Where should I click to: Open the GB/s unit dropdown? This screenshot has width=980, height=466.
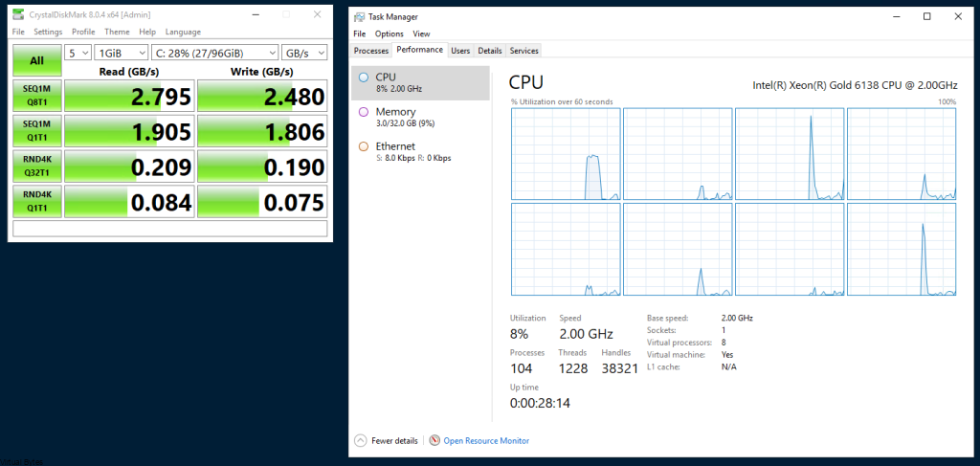click(304, 53)
